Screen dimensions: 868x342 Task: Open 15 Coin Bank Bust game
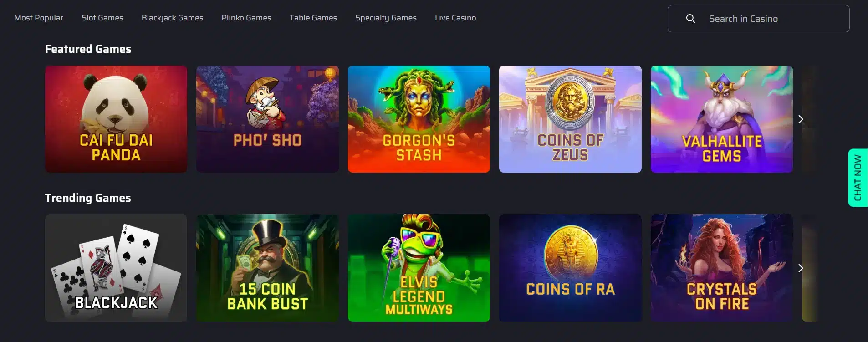pyautogui.click(x=267, y=268)
